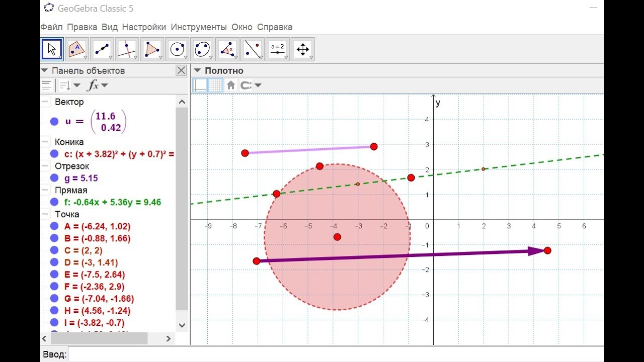Select the Angle tool
Image resolution: width=644 pixels, height=362 pixels.
227,49
